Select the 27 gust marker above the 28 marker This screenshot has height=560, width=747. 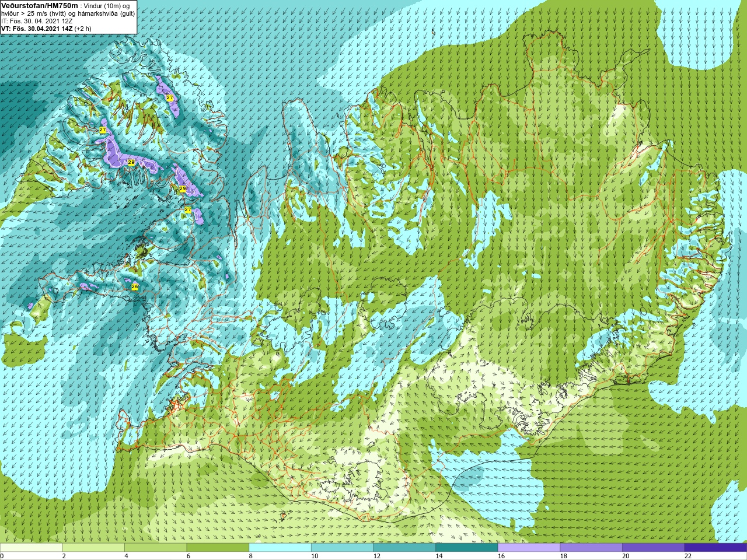pos(103,129)
